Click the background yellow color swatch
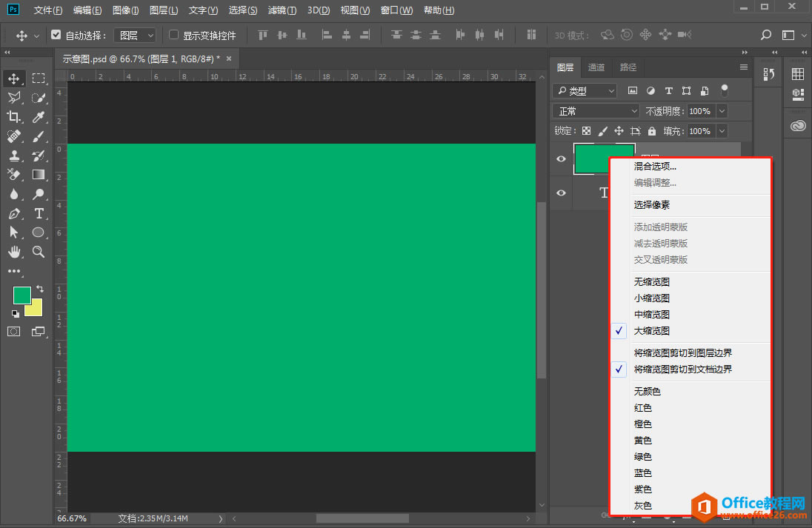Viewport: 812px width, 528px height. [36, 310]
